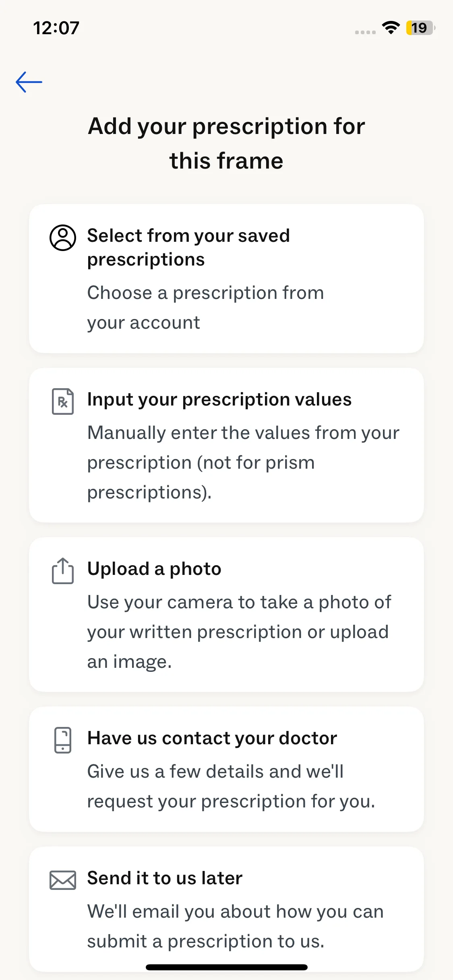Tap the account profile circle icon
The height and width of the screenshot is (980, 453).
(63, 238)
